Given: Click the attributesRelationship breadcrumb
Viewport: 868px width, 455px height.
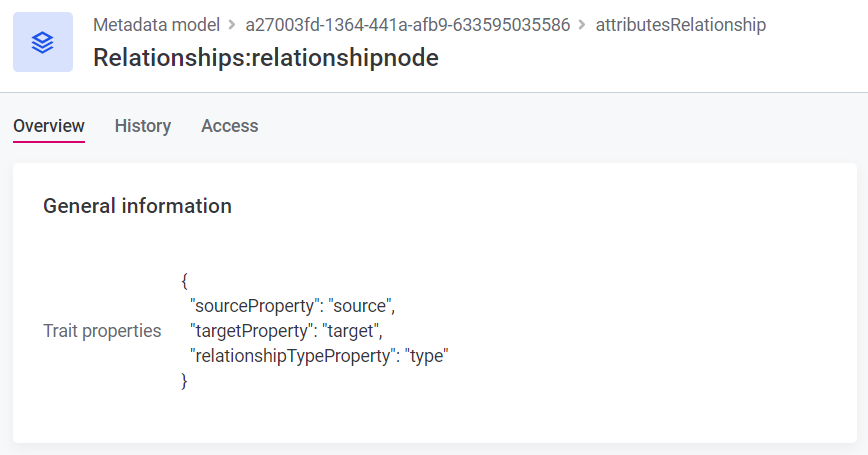Looking at the screenshot, I should (680, 25).
